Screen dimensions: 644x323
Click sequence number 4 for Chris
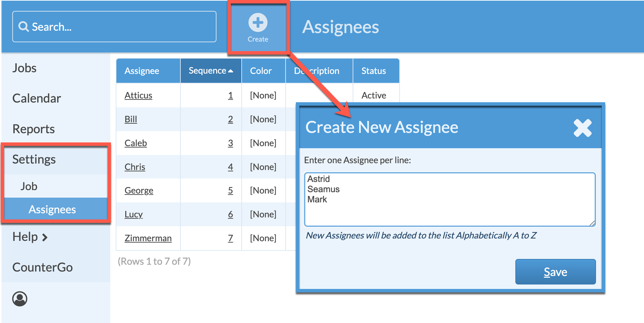click(230, 167)
